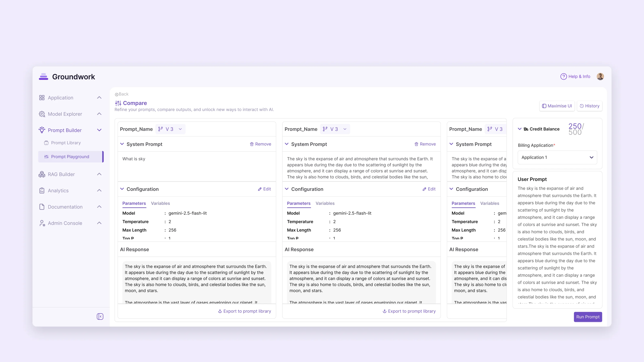Click version branch icon in third prompt card
Image resolution: width=644 pixels, height=362 pixels.
[490, 129]
